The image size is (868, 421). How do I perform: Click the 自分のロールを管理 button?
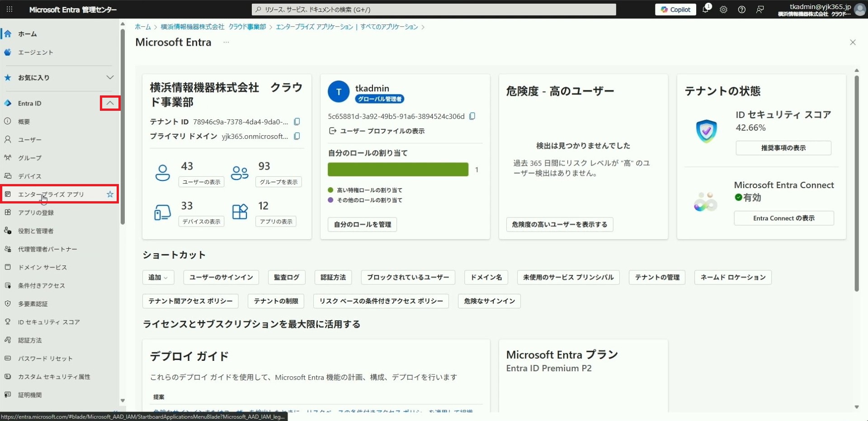362,224
